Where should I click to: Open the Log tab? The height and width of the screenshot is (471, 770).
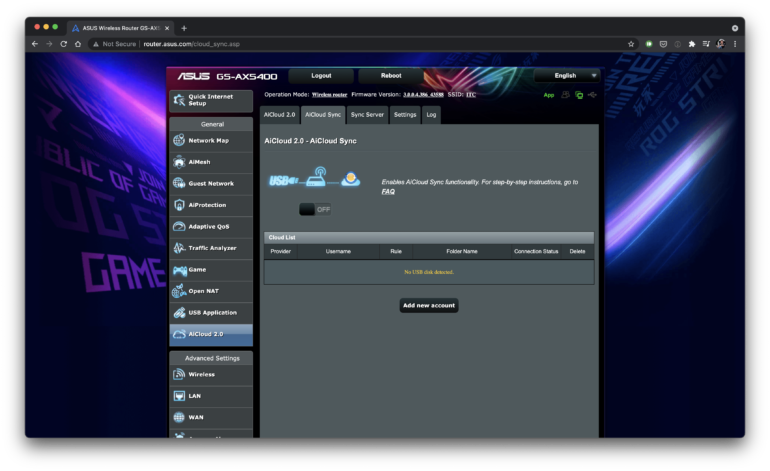click(431, 115)
